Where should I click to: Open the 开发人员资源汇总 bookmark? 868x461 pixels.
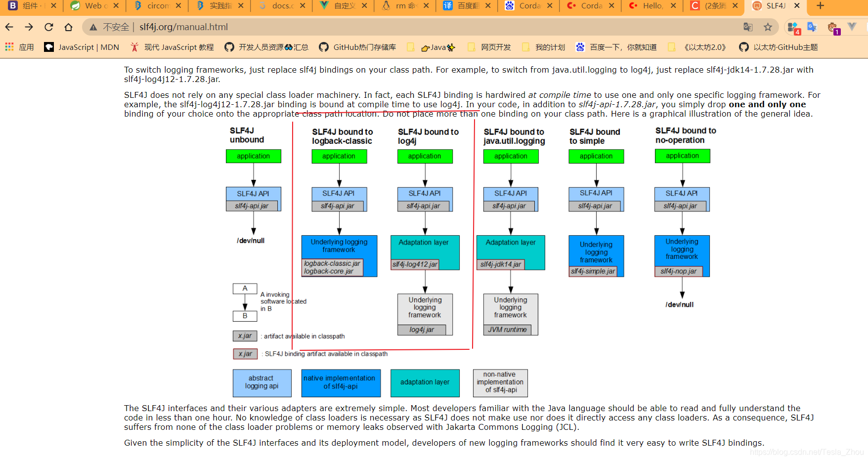pyautogui.click(x=266, y=47)
